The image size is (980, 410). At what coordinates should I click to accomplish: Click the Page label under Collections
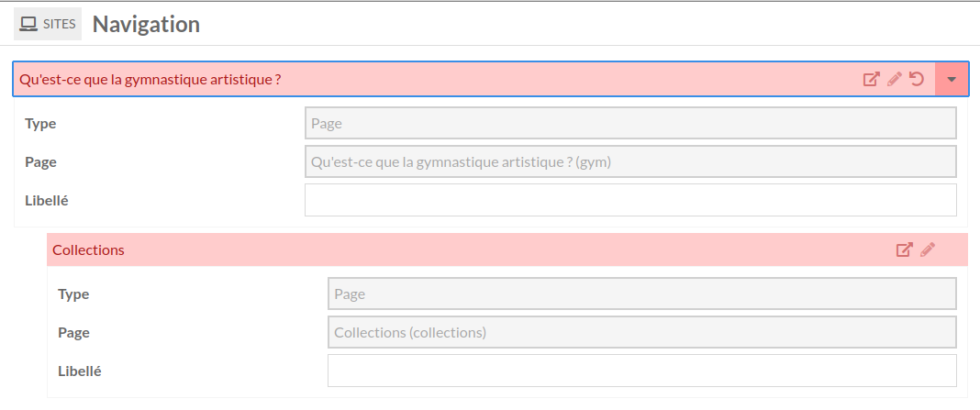click(73, 333)
